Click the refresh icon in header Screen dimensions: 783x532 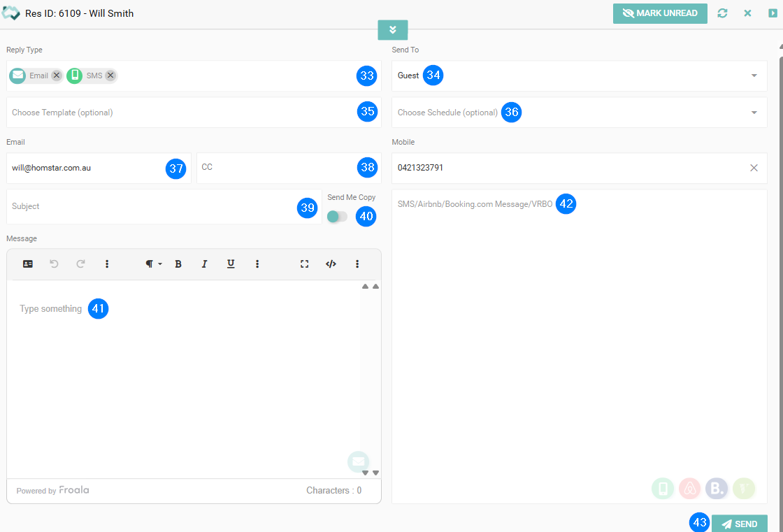point(722,13)
